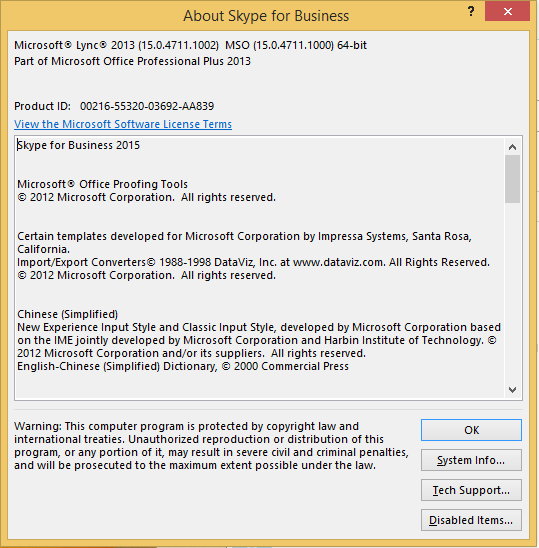The image size is (539, 548).
Task: View the Microsoft Software License Terms
Action: pyautogui.click(x=123, y=124)
